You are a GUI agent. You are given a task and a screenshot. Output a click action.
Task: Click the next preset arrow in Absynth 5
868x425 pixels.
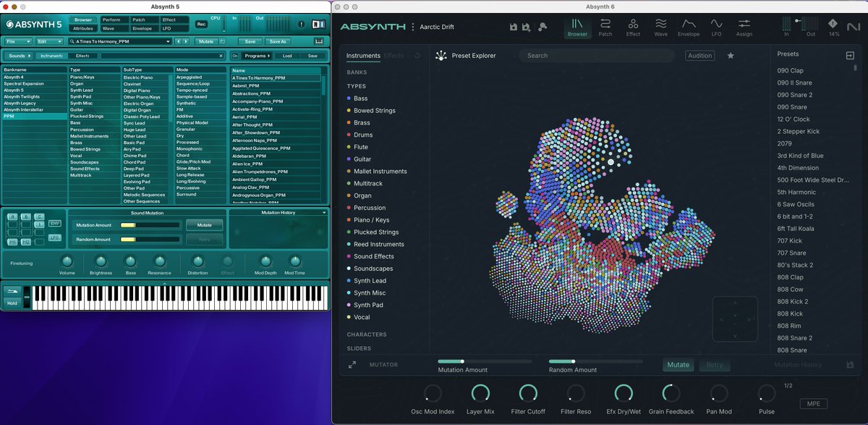pyautogui.click(x=185, y=41)
